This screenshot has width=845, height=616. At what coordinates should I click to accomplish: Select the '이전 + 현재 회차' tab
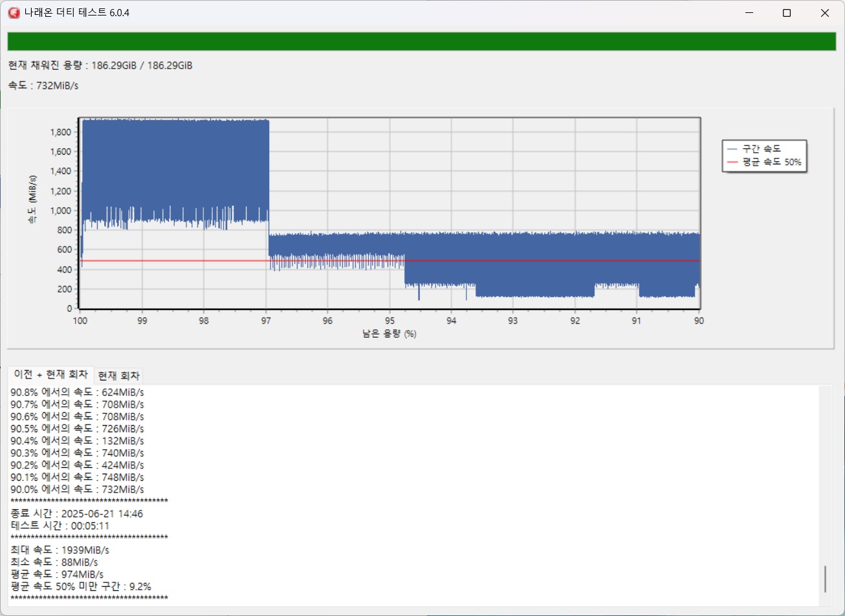tap(50, 375)
